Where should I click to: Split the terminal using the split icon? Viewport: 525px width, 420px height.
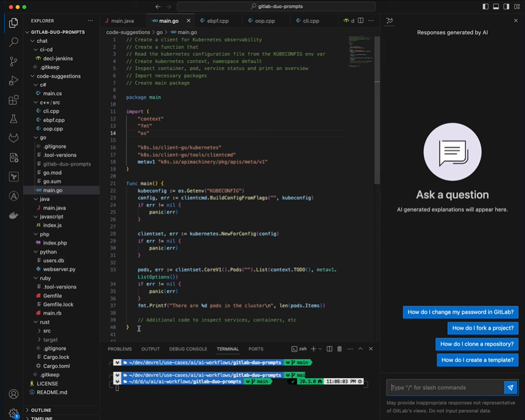[x=330, y=349]
